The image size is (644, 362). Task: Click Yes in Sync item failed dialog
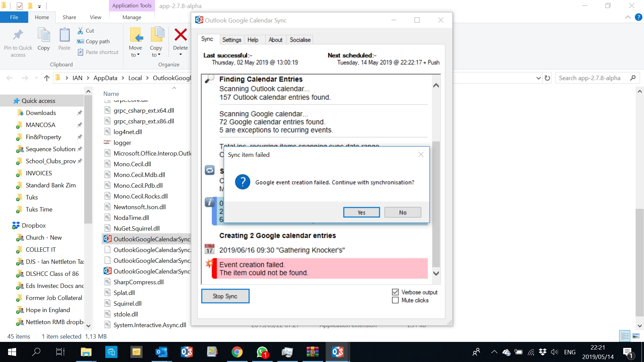(x=361, y=212)
